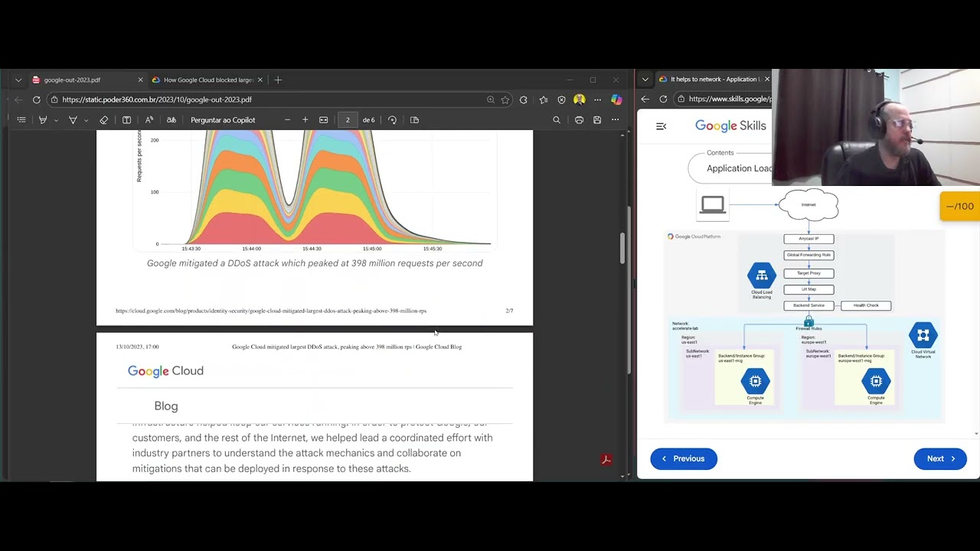Open tab actions menu in left browser
This screenshot has height=551, width=980.
click(18, 80)
